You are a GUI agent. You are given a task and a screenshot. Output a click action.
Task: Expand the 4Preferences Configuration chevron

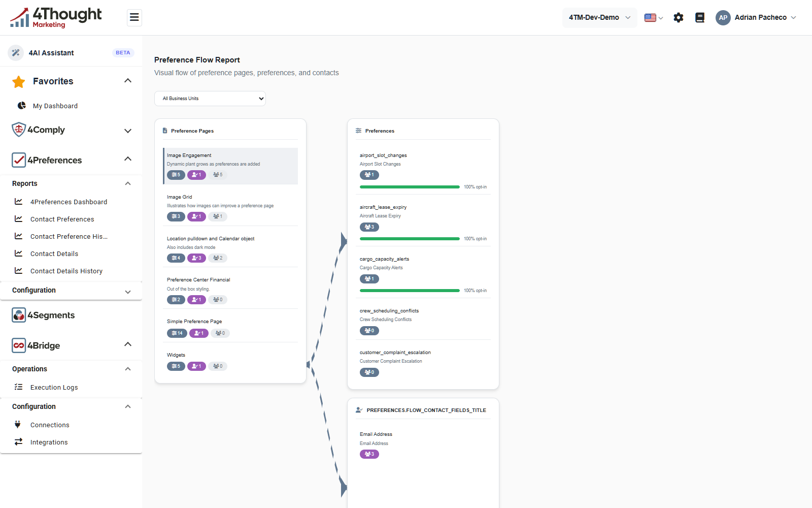pos(128,292)
